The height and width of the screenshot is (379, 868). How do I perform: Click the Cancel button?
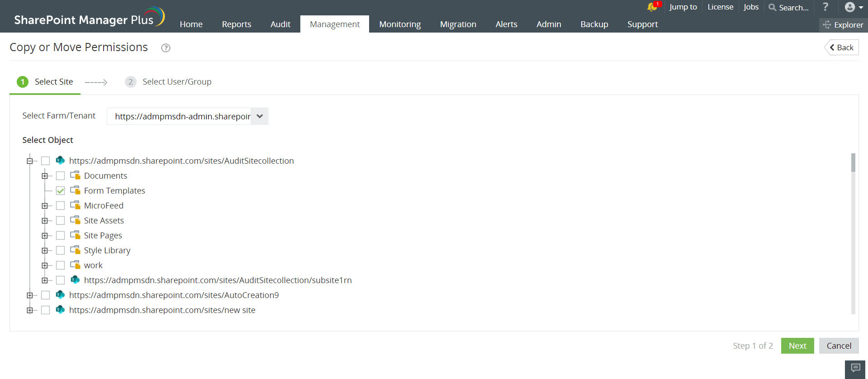(839, 346)
